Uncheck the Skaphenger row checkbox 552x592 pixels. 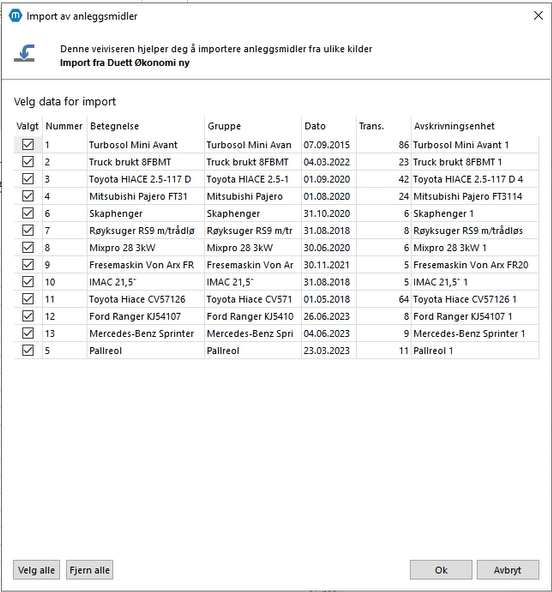pyautogui.click(x=28, y=213)
